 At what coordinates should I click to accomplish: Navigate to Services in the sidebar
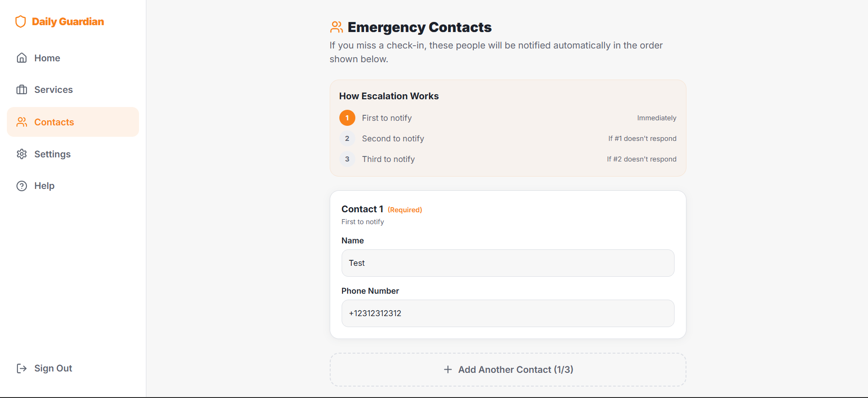[x=54, y=90]
